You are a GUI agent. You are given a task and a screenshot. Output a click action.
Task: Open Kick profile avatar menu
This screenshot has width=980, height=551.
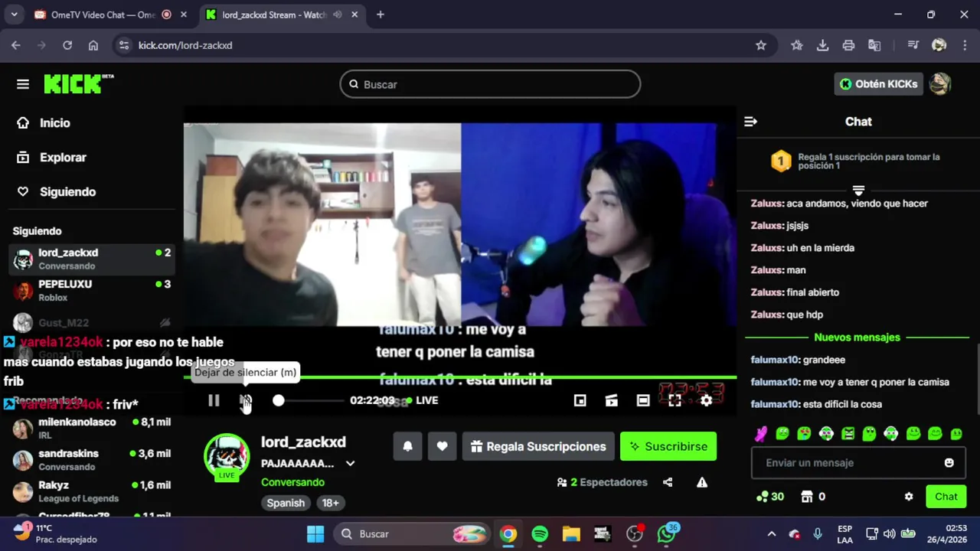[x=940, y=84]
